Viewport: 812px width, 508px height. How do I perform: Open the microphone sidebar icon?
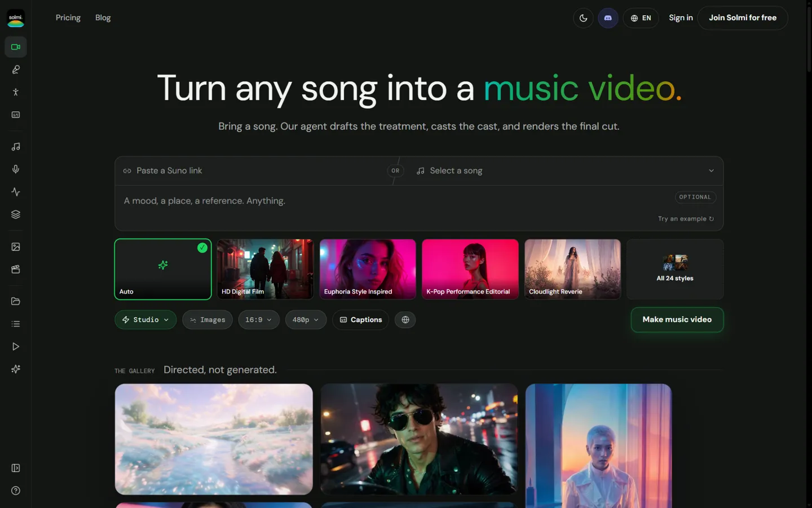pos(16,169)
